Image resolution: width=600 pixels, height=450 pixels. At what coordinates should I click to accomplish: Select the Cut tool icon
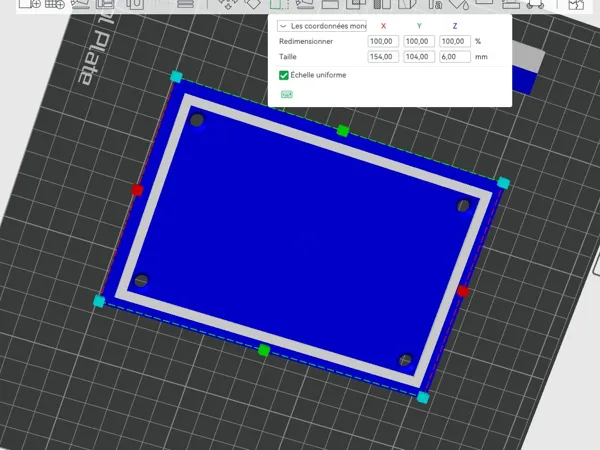(330, 4)
